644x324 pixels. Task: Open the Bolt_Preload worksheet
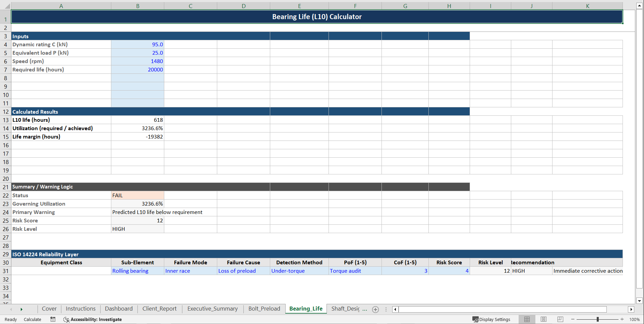264,309
